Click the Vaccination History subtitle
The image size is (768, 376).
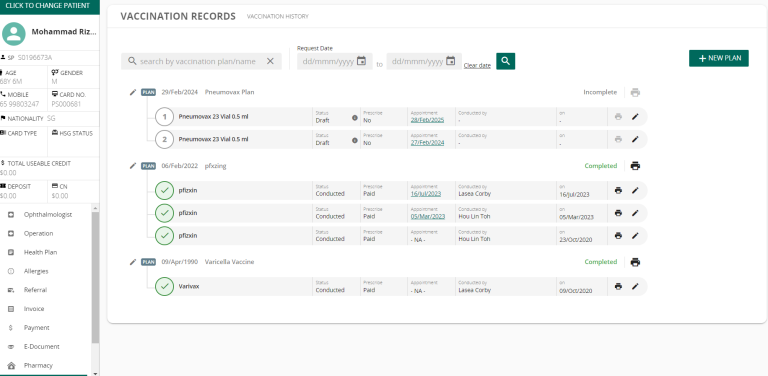tap(278, 17)
